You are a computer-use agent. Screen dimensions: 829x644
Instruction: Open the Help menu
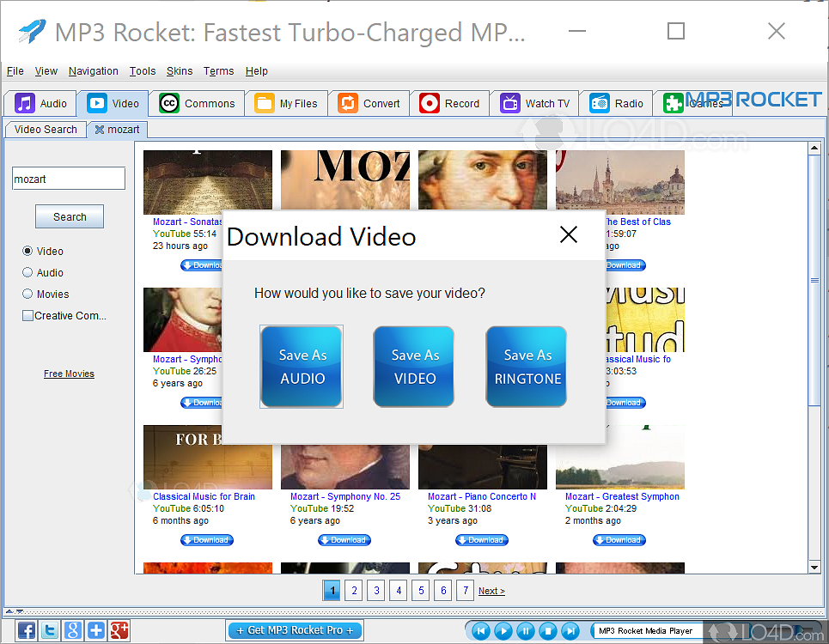tap(256, 70)
